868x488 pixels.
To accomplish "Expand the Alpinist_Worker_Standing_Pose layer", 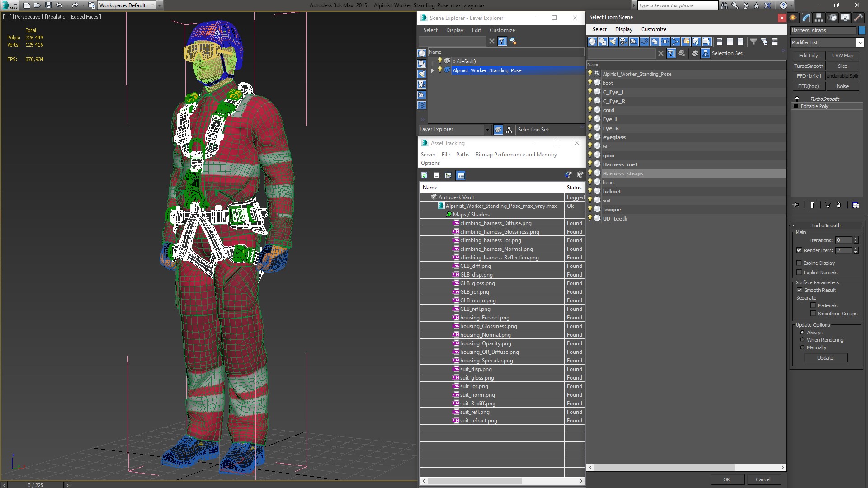I will [x=432, y=70].
